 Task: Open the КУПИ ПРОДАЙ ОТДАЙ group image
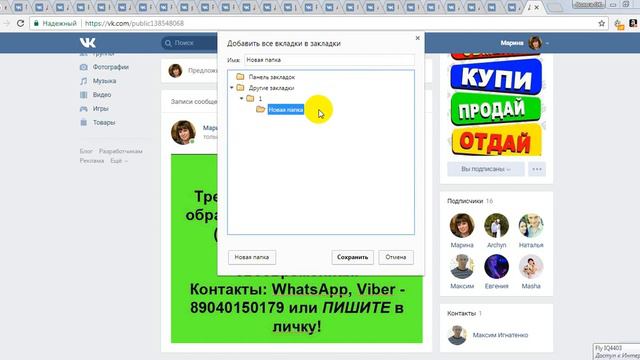pyautogui.click(x=496, y=105)
